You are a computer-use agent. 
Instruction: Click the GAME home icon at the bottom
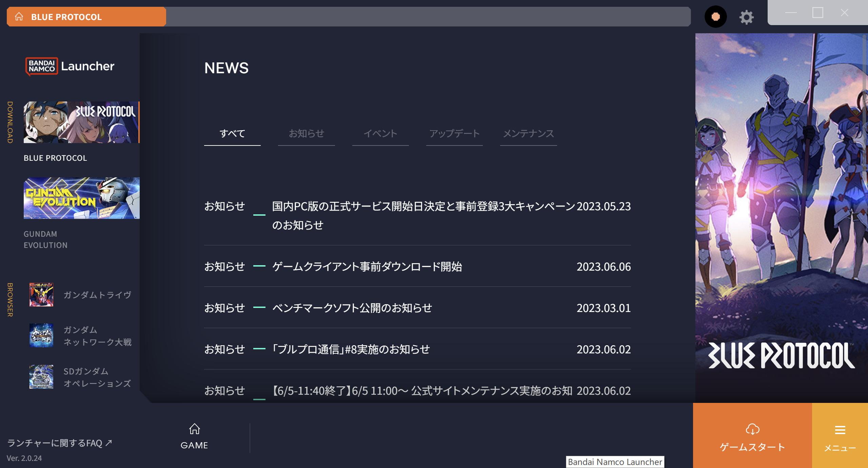point(194,429)
